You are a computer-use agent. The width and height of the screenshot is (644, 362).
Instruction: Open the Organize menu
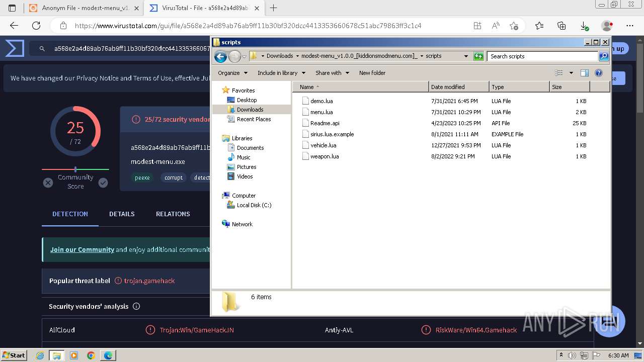pos(232,73)
